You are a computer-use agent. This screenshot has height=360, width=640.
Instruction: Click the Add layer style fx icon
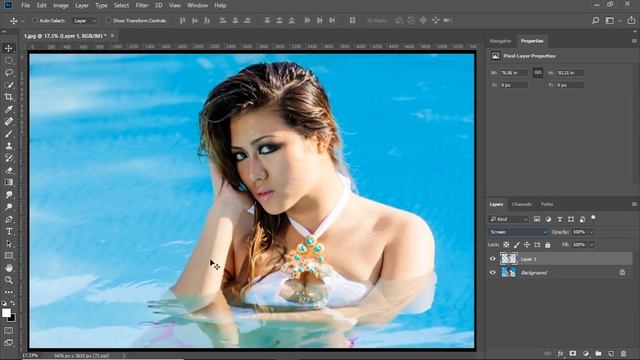coord(561,353)
